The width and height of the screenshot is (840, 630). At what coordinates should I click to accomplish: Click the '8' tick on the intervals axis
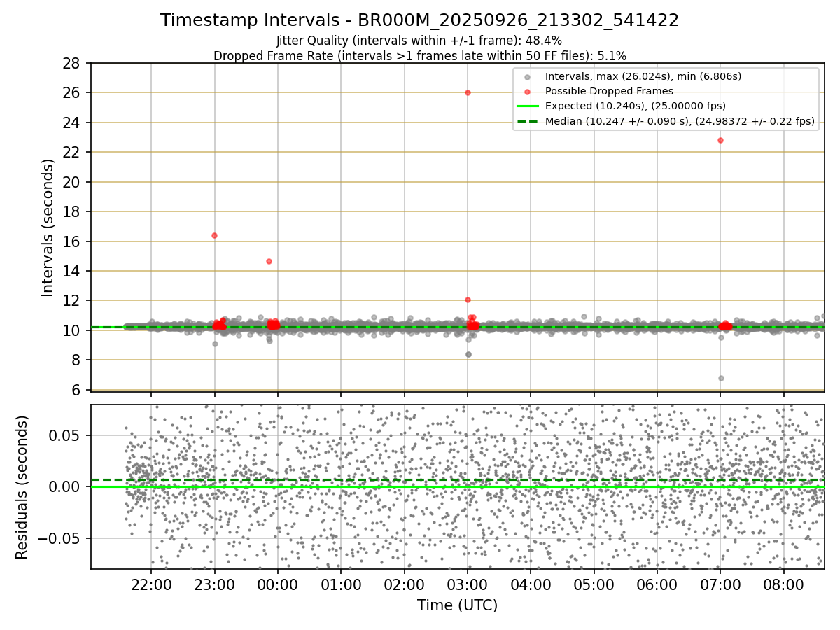(75, 360)
